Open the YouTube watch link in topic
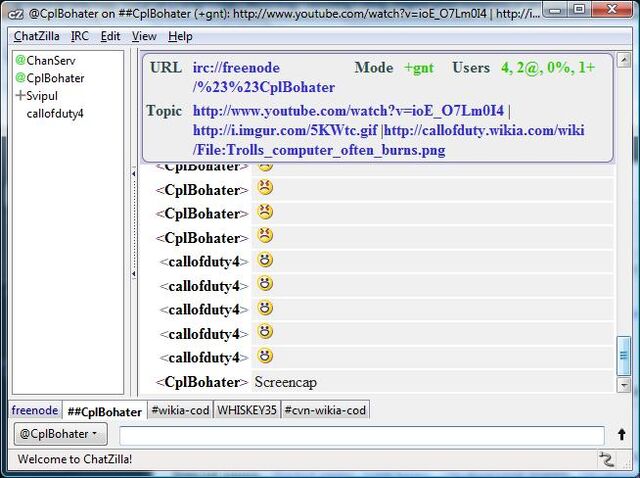Image resolution: width=640 pixels, height=478 pixels. click(348, 111)
